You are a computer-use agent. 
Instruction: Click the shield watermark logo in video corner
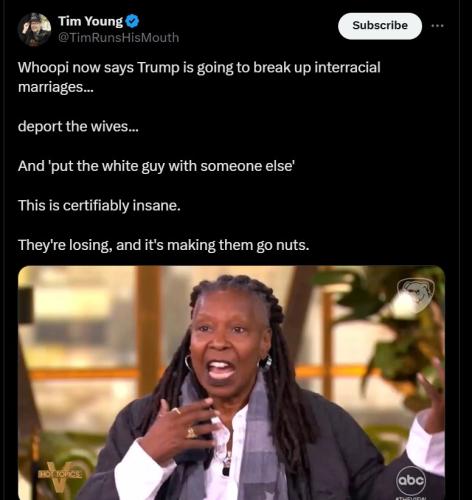[415, 294]
